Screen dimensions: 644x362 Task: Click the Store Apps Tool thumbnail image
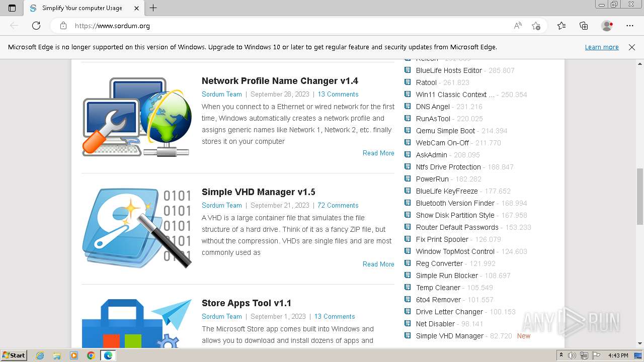tap(137, 323)
